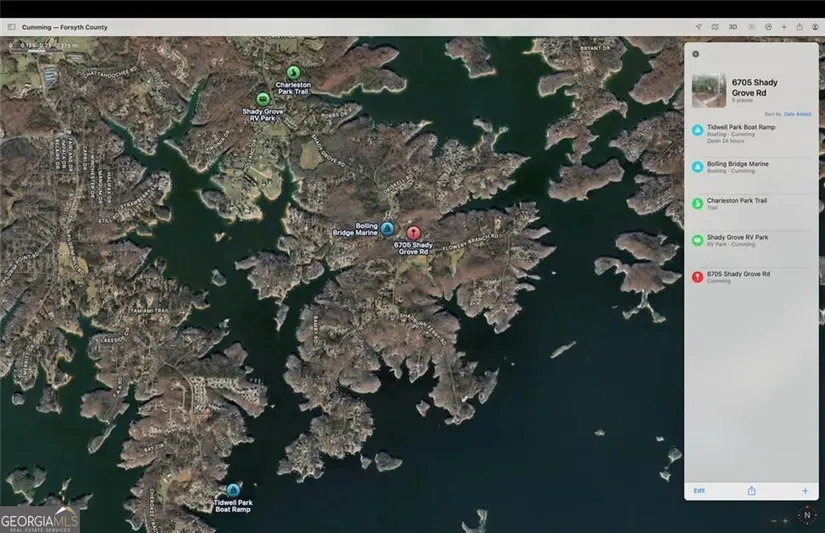Select Tidwell Park Boat Ramp in list
Image resolution: width=825 pixels, height=533 pixels.
click(x=740, y=128)
